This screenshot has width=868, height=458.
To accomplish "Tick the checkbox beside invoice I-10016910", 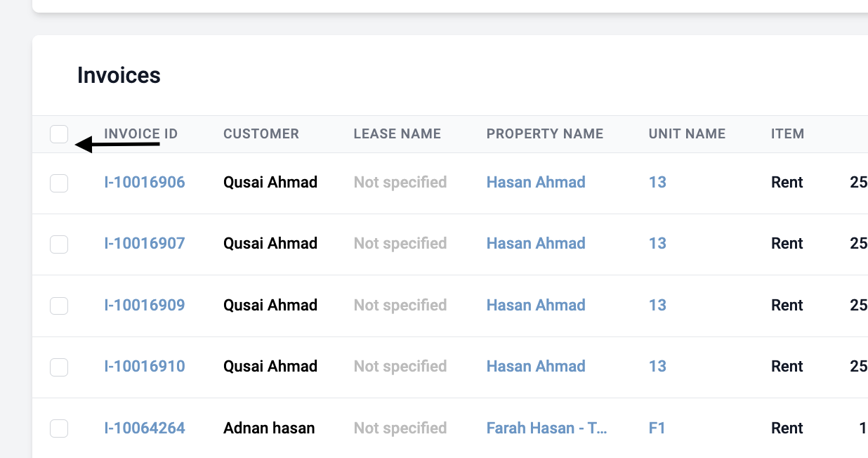I will point(59,367).
